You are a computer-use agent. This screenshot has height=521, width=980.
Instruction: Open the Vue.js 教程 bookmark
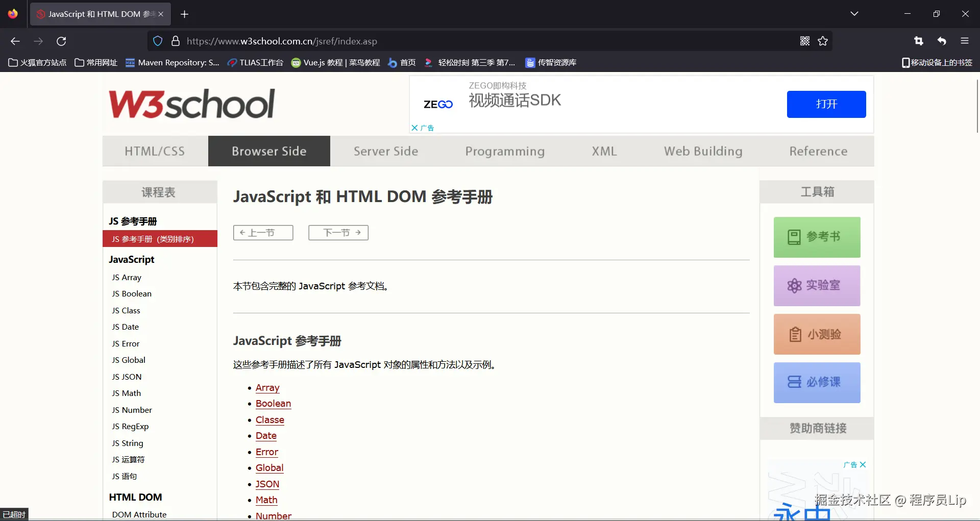point(335,62)
